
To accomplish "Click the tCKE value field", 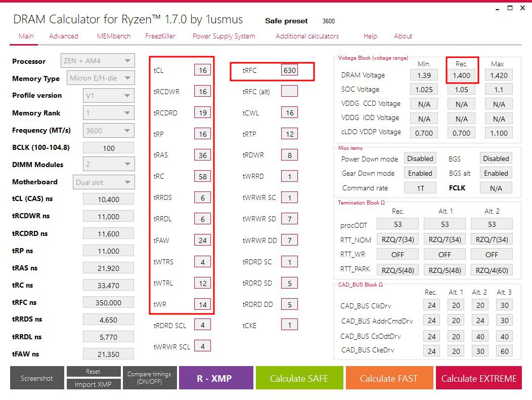I will (x=289, y=325).
